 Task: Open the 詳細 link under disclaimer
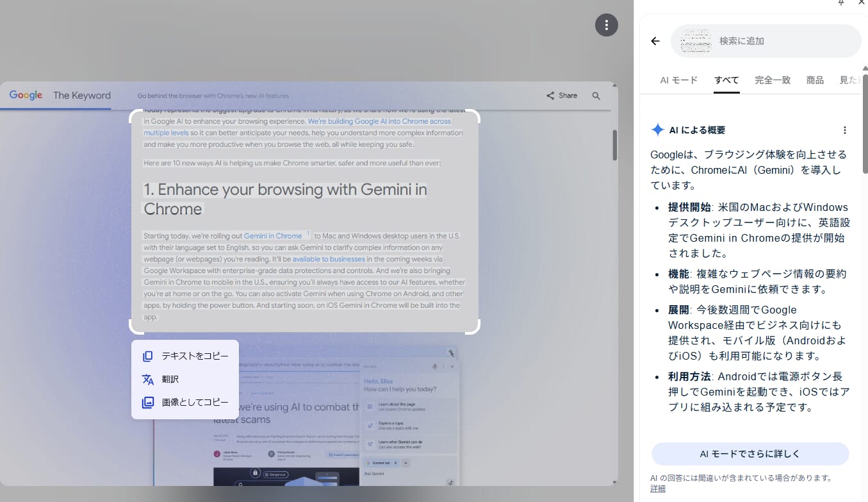tap(657, 489)
